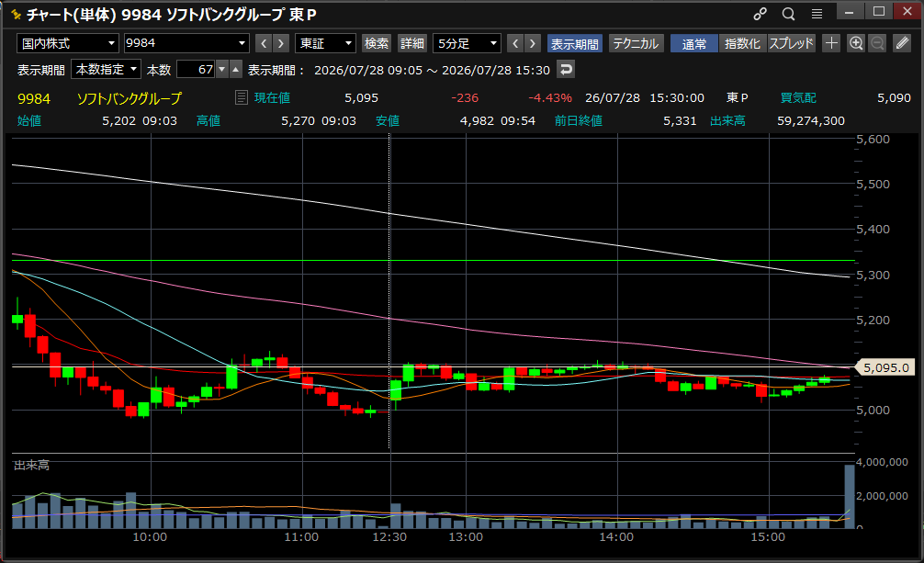The image size is (924, 563).
Task: Expand the 国内株式 dropdown
Action: coord(68,43)
